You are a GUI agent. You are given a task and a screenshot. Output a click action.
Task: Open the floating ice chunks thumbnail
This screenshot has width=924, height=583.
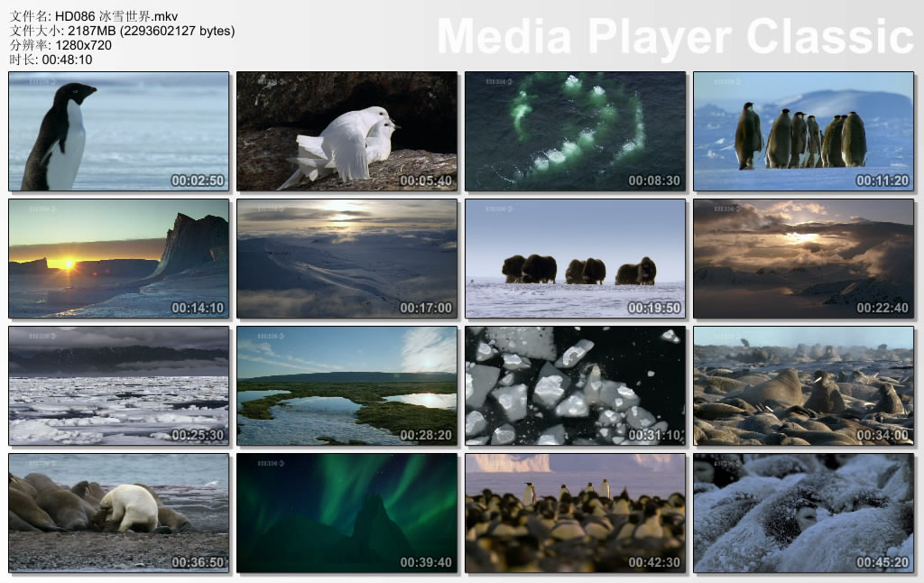575,386
